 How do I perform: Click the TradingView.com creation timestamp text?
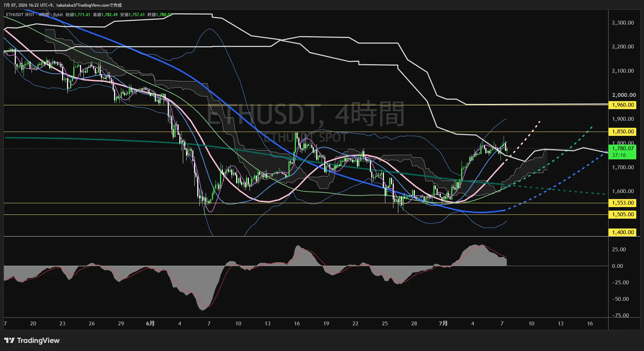63,5
